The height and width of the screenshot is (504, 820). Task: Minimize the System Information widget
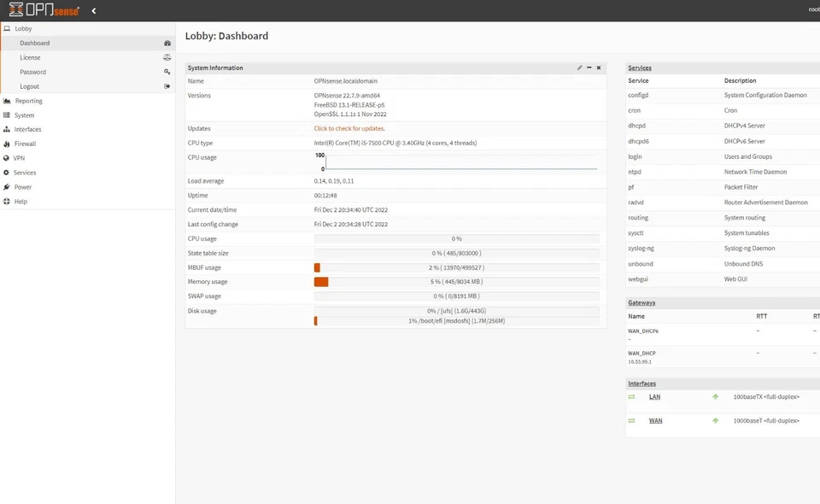[589, 67]
